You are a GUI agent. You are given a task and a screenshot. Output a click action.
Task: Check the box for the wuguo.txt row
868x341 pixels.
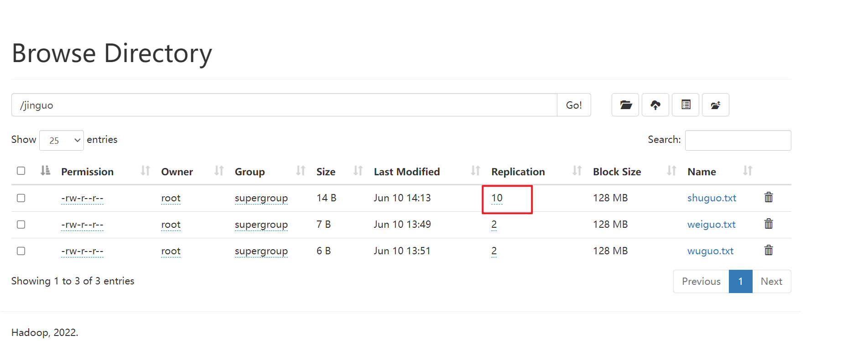(x=21, y=251)
